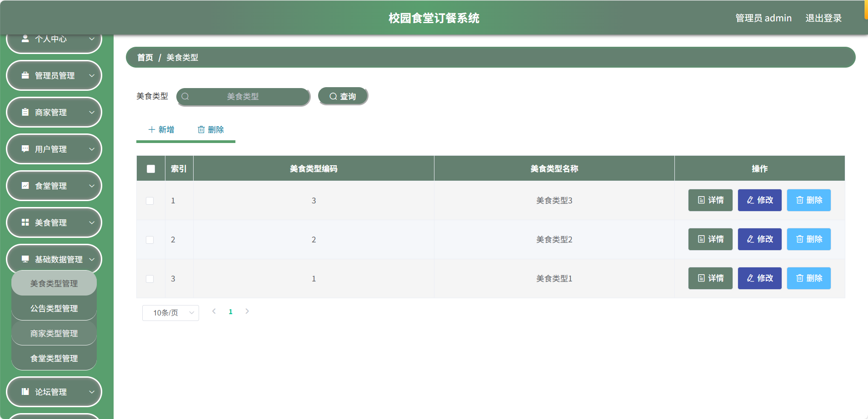Viewport: 868px width, 419px height.
Task: Click the book icon beside 论坛管理
Action: 25,392
